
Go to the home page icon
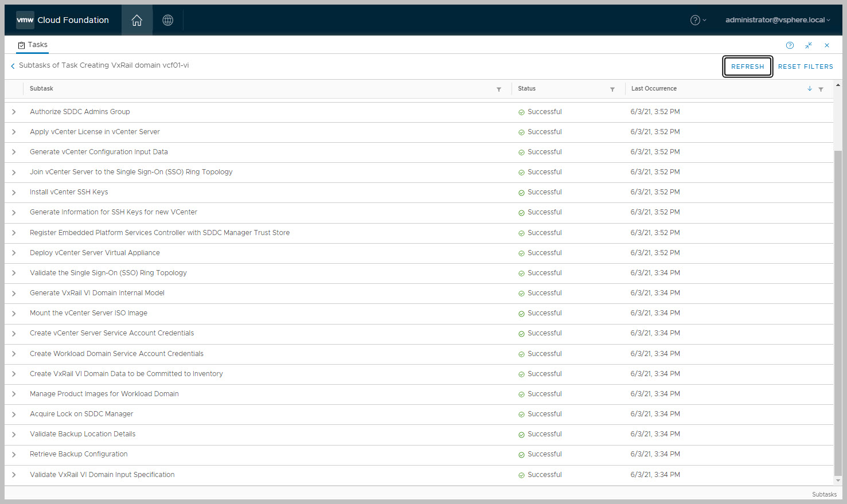click(x=136, y=21)
